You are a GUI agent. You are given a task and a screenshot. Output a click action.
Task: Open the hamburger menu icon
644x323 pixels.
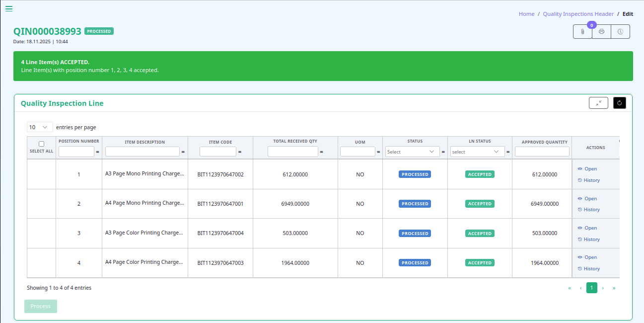9,8
